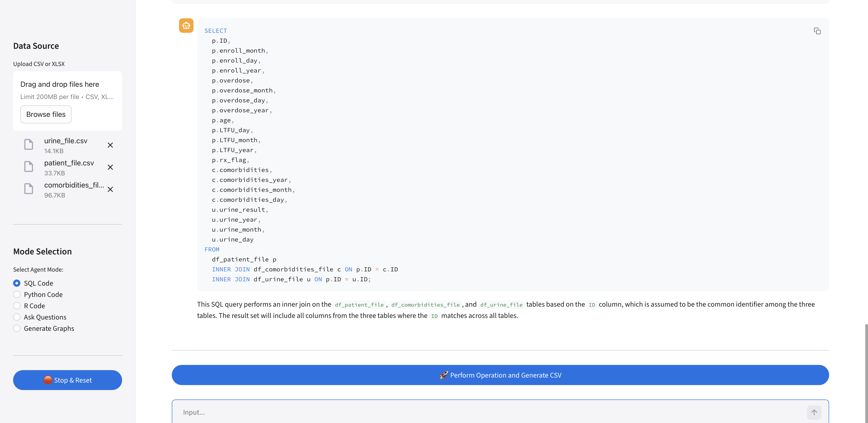Image resolution: width=868 pixels, height=423 pixels.
Task: Select Python Code agent mode
Action: (x=17, y=295)
